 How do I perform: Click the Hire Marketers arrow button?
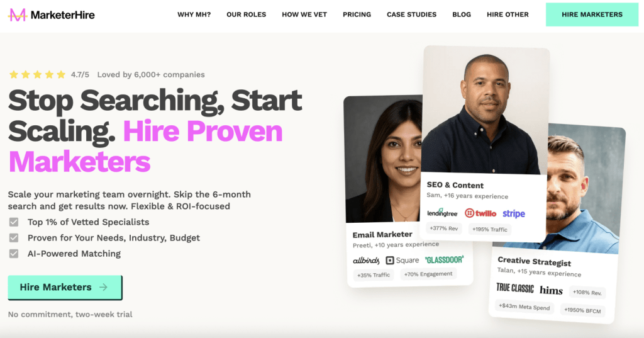click(x=65, y=287)
